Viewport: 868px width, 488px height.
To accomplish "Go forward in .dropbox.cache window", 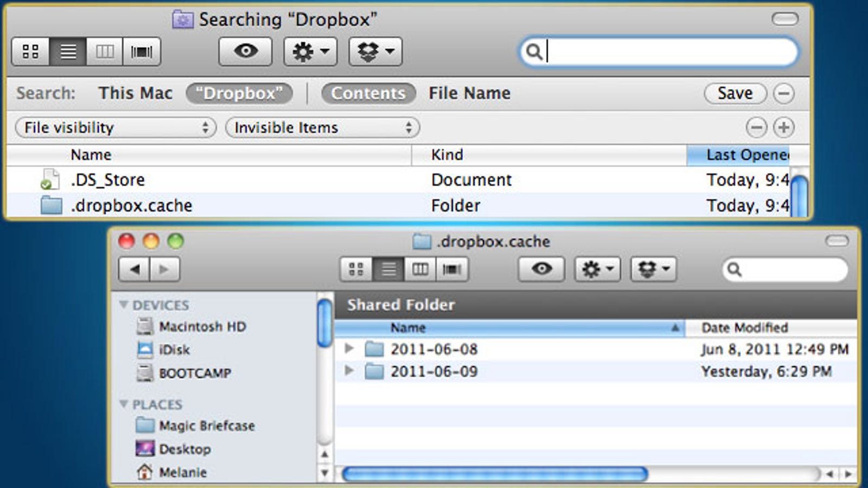I will (x=164, y=269).
